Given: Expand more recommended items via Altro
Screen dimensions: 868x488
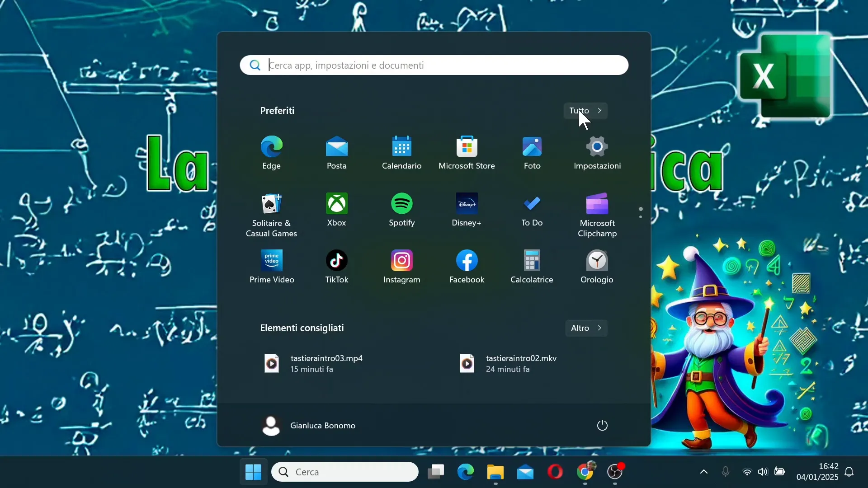Looking at the screenshot, I should (x=586, y=328).
